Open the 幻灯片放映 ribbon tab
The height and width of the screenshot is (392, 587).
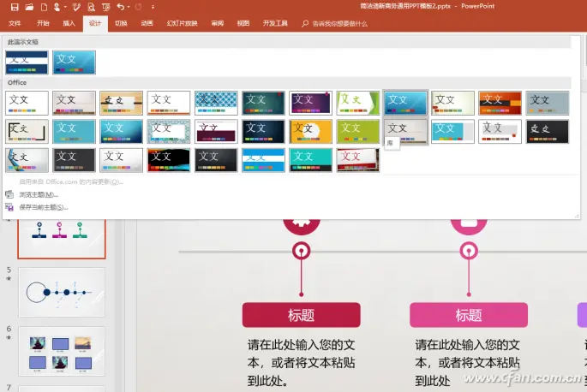[182, 23]
